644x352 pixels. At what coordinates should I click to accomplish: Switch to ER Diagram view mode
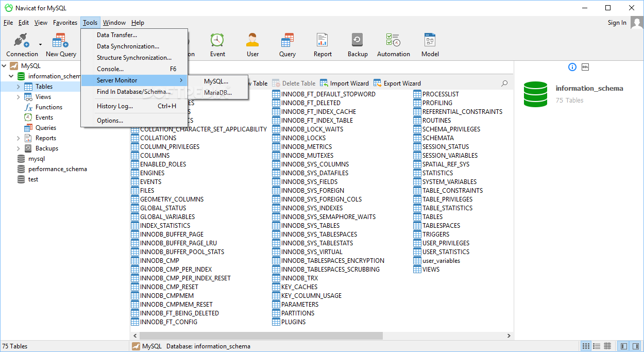[607, 346]
